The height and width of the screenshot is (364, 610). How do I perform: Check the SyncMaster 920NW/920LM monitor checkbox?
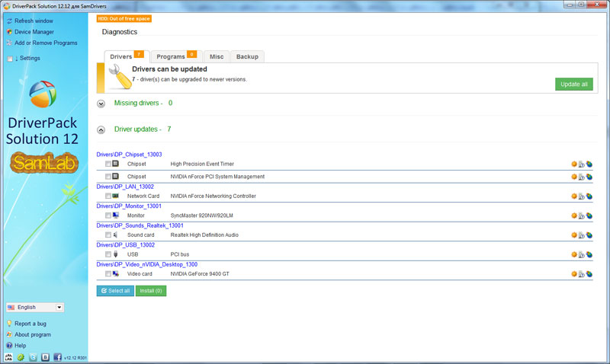[108, 216]
